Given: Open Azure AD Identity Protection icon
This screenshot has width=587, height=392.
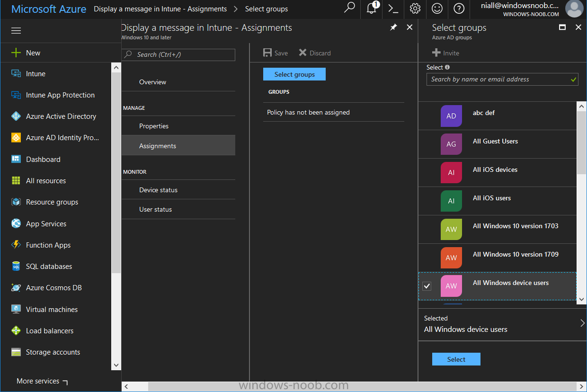Looking at the screenshot, I should click(16, 138).
